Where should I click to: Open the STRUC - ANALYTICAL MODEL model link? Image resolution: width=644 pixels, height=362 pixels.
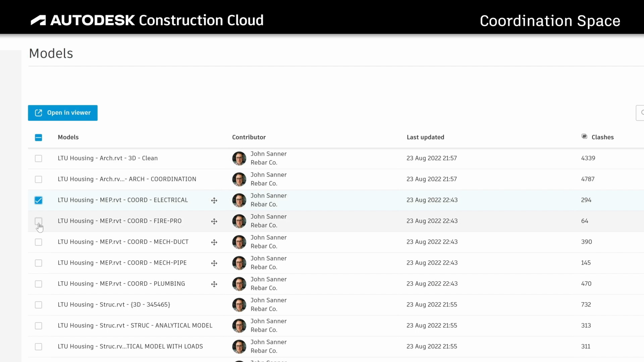(135, 325)
